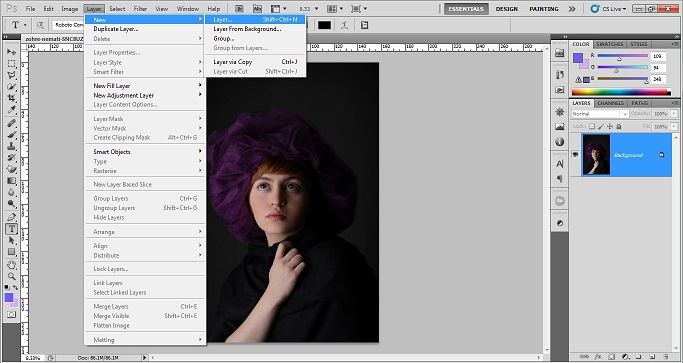The image size is (683, 363).
Task: Switch to the Swatches tab
Action: pyautogui.click(x=609, y=44)
